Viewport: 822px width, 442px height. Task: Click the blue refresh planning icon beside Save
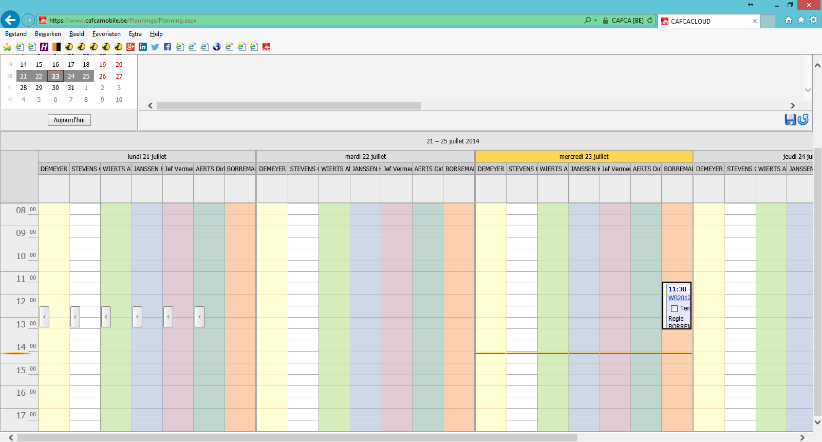803,120
